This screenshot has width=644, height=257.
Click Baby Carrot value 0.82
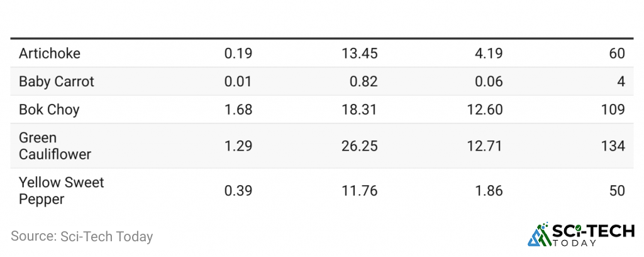364,81
